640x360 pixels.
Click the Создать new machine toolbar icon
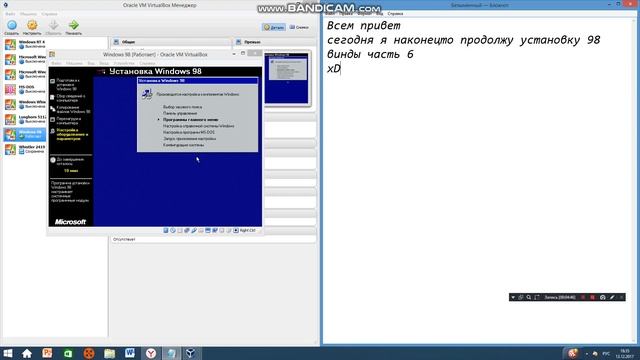coord(11,27)
